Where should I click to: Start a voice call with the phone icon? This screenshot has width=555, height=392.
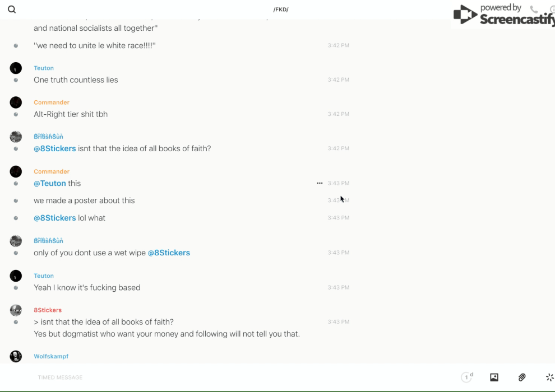click(534, 10)
